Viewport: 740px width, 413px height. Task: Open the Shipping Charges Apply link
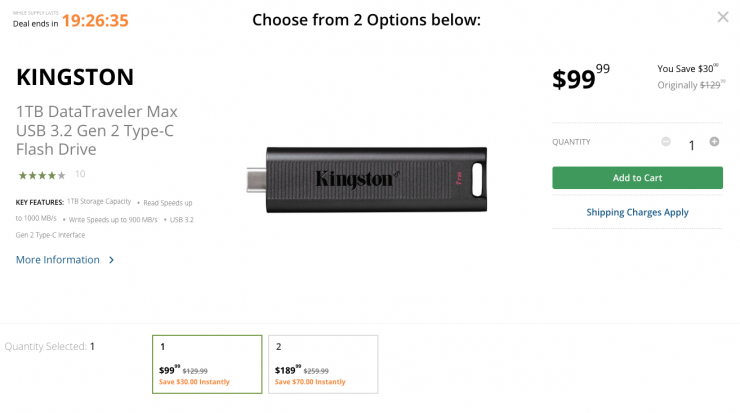[x=637, y=212]
